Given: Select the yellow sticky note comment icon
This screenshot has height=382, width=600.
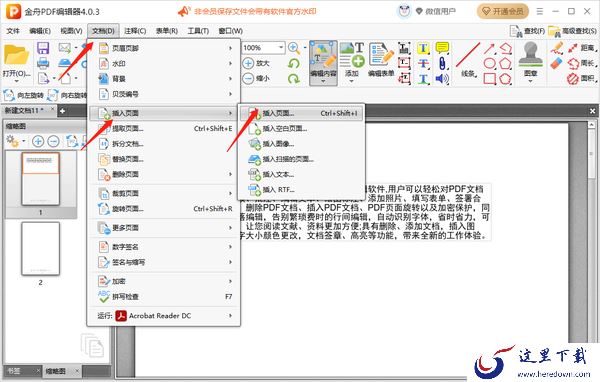Looking at the screenshot, I should (442, 48).
